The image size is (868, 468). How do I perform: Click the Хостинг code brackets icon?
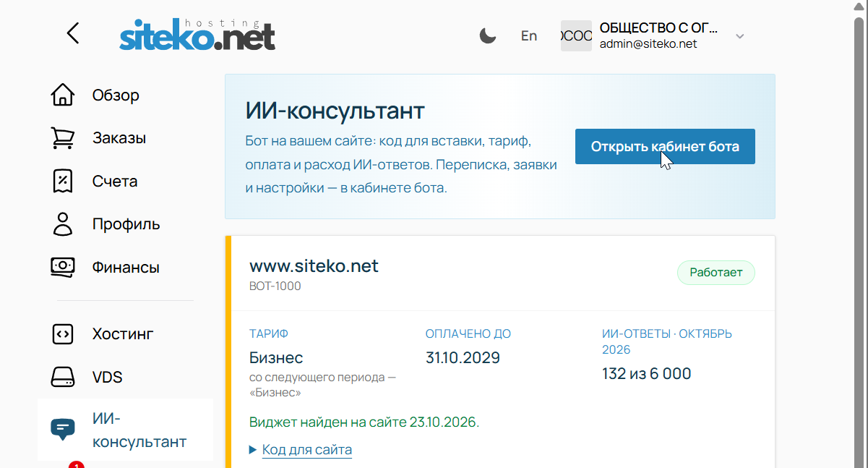pos(63,334)
